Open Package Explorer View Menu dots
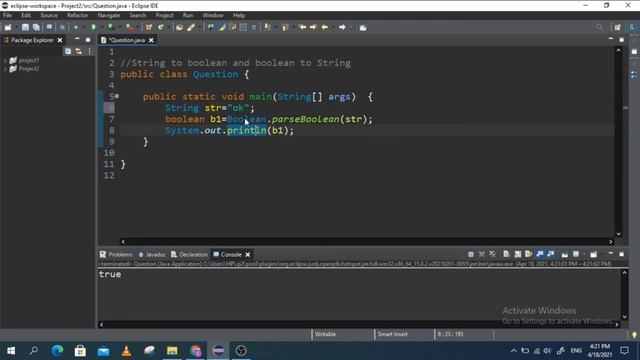Image resolution: width=640 pixels, height=360 pixels. click(x=89, y=51)
